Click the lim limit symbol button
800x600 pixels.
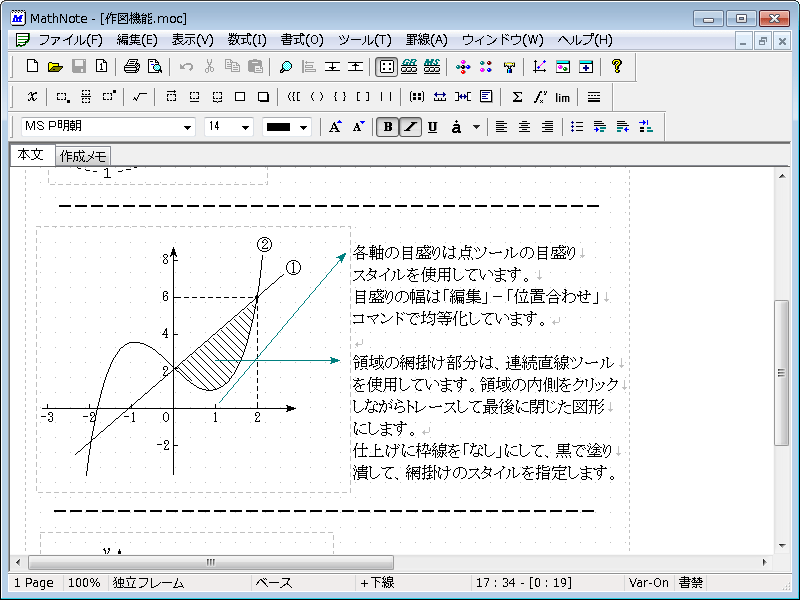click(562, 97)
